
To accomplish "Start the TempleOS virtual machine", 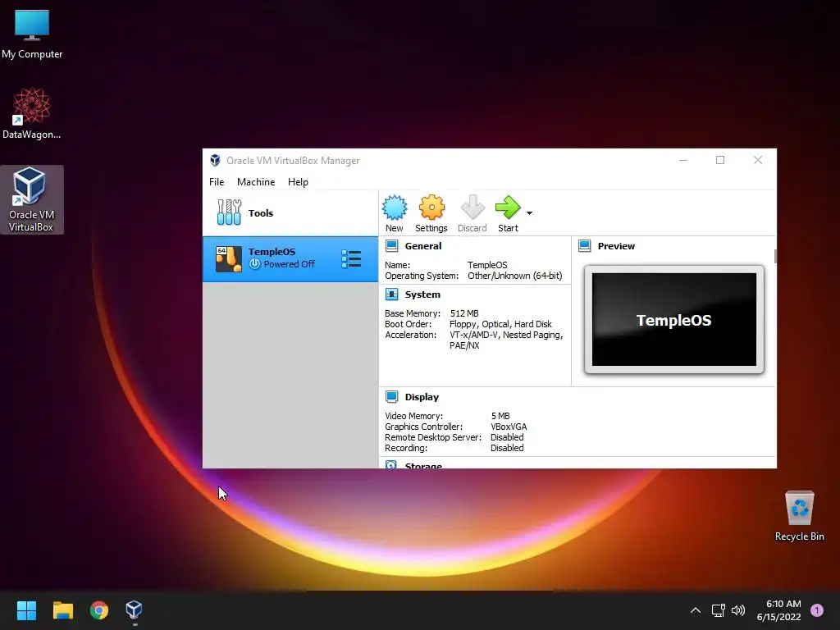I will click(508, 214).
